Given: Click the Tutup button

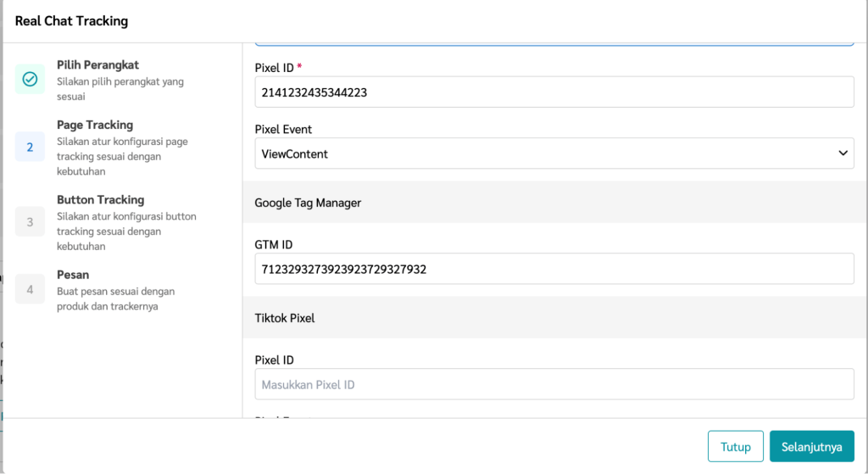Looking at the screenshot, I should click(735, 446).
